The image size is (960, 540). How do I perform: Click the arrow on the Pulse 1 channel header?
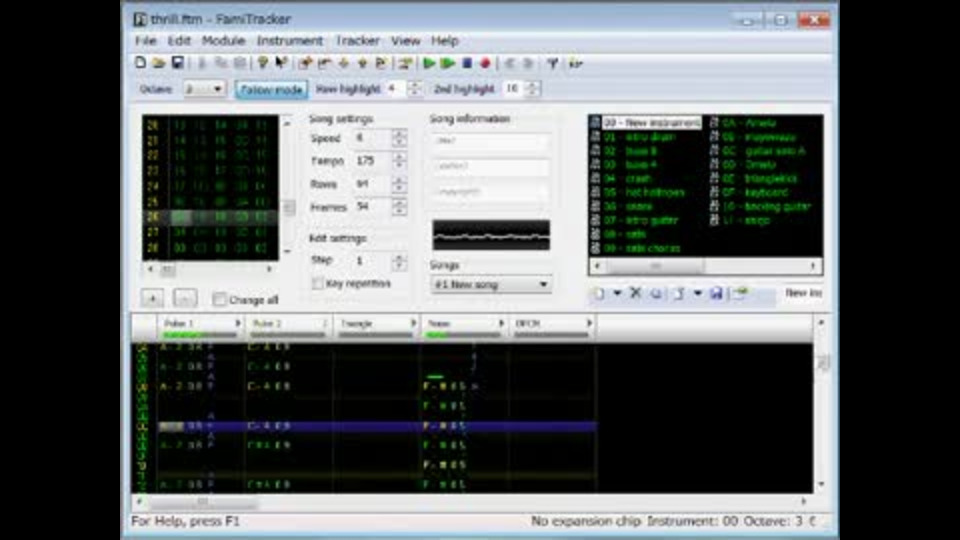pyautogui.click(x=238, y=323)
